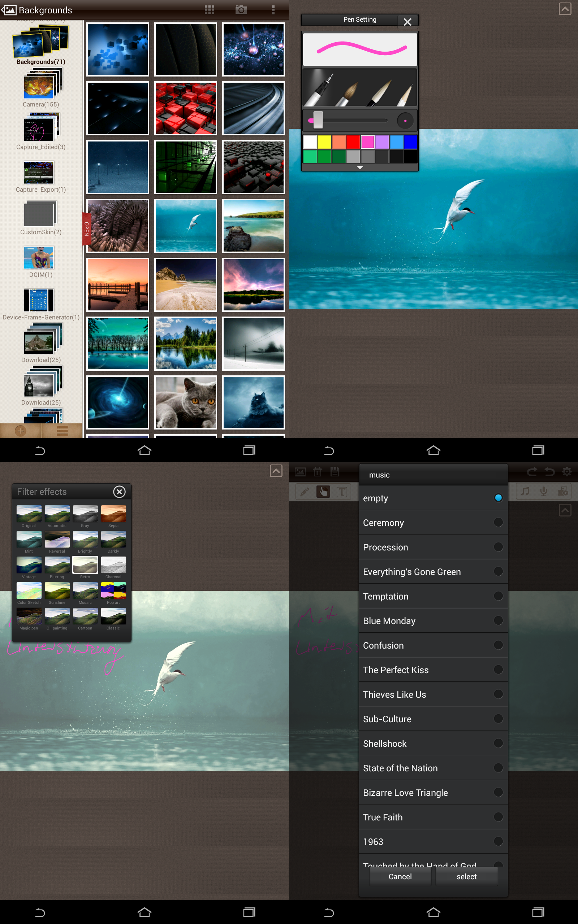The image size is (578, 924).
Task: Tap the image gallery icon in editor toolbar
Action: [300, 472]
